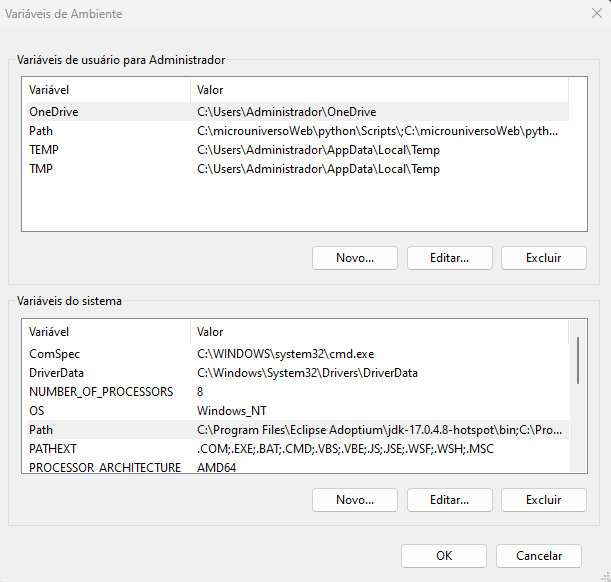Click Editar... under user variables
Image resolution: width=611 pixels, height=582 pixels.
[x=450, y=258]
